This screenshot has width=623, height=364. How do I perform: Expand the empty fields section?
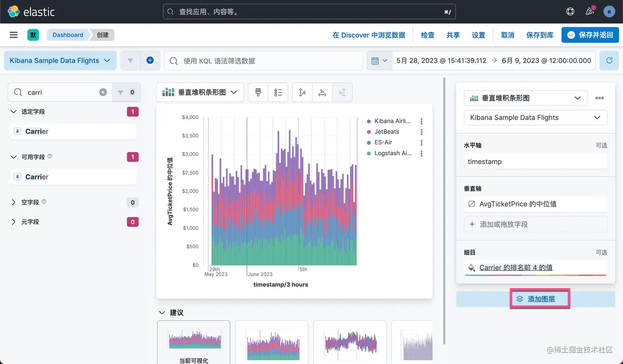point(13,202)
